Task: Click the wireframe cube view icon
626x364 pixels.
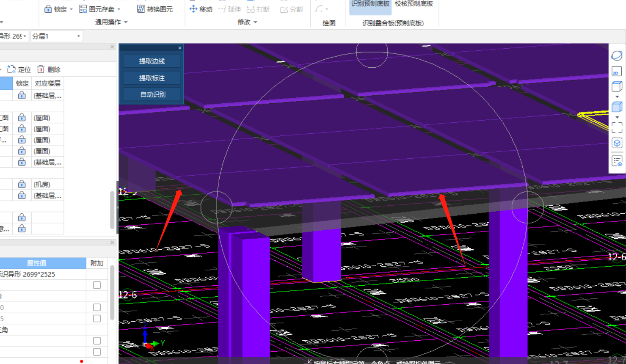Action: (617, 86)
